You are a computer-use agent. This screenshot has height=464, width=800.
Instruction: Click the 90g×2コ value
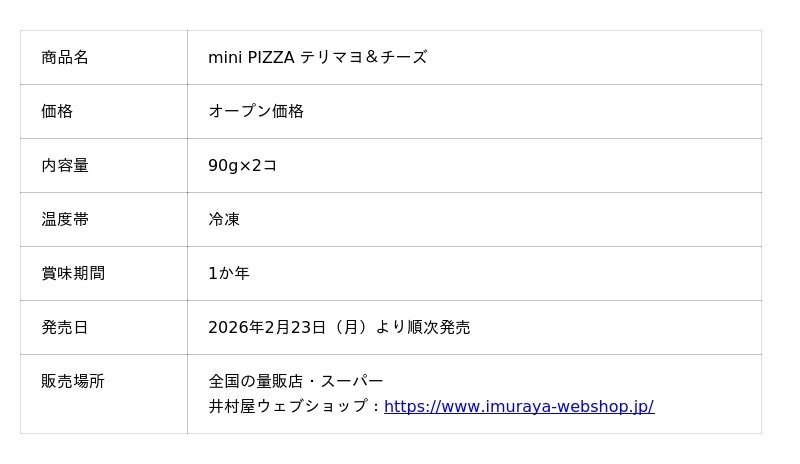242,166
